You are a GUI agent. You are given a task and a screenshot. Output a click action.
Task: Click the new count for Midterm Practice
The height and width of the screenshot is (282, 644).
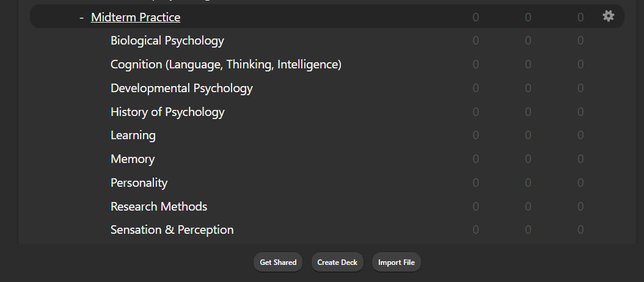(475, 17)
